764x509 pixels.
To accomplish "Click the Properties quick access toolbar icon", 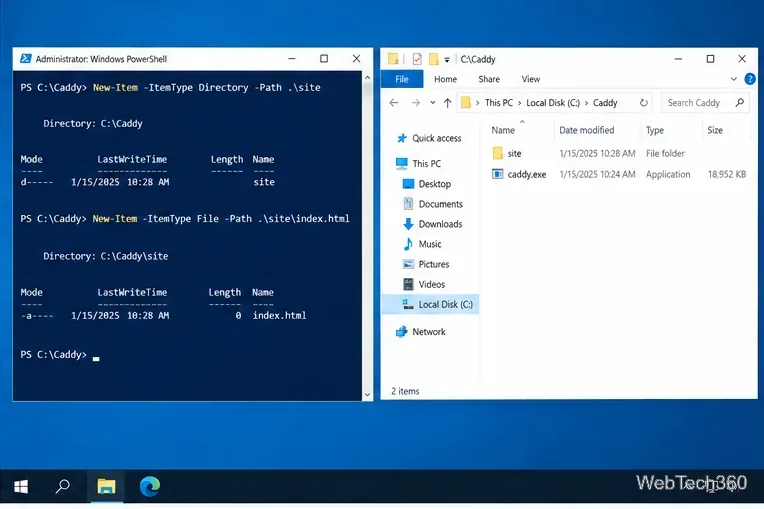I will click(x=417, y=59).
